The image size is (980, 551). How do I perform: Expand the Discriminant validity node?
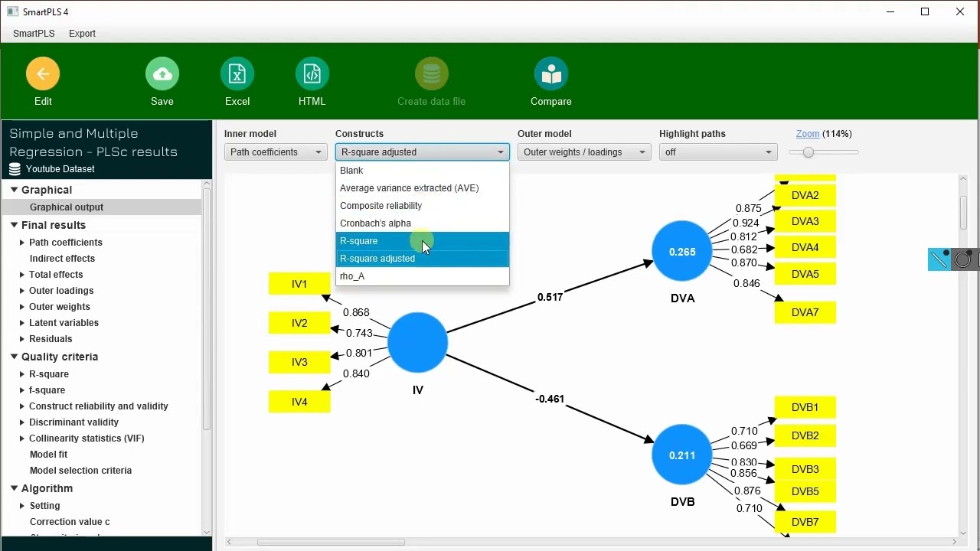(x=22, y=422)
